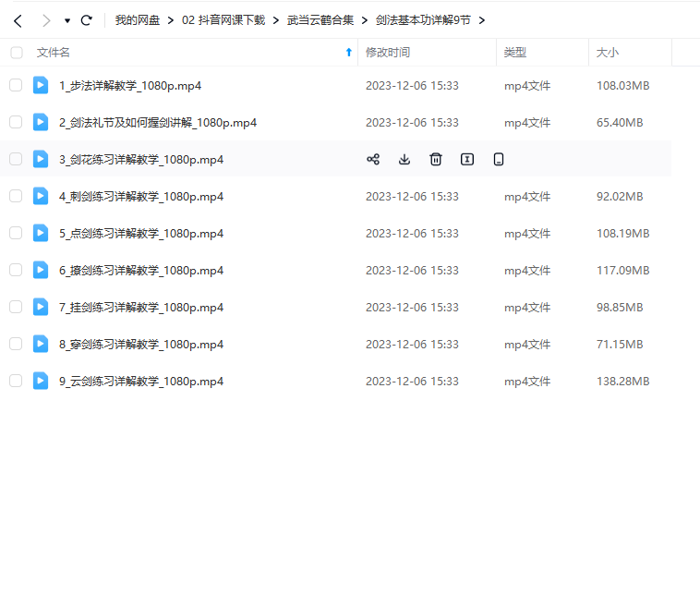Delete the 3_剑花练习 file
This screenshot has width=700, height=607.
[x=436, y=160]
